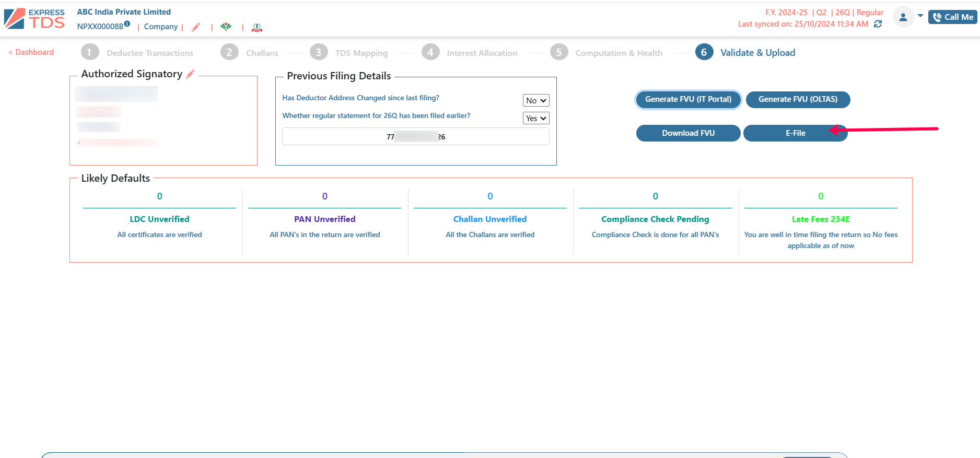
Task: Click the 'Has Deductor Address Changed' question text
Action: pyautogui.click(x=360, y=98)
